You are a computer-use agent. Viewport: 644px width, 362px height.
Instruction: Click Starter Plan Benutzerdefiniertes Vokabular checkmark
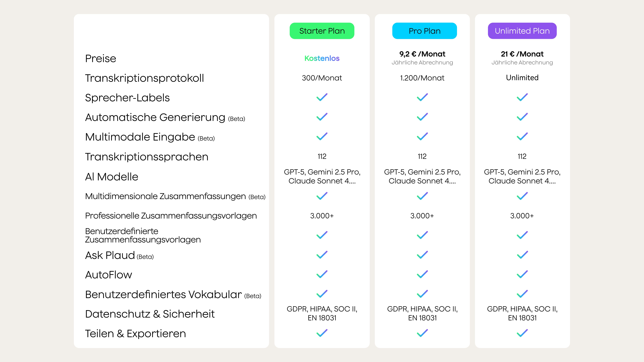point(322,294)
